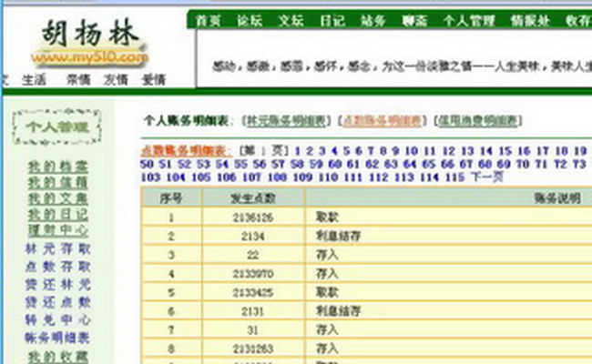
Task: Open 转兑中心 in the sidebar
Action: (x=57, y=319)
